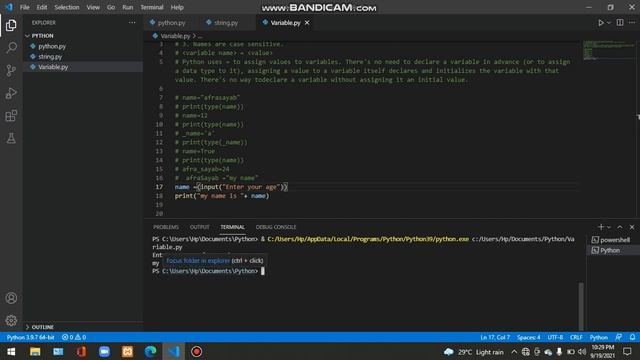The height and width of the screenshot is (360, 640).
Task: Open notifications bell in status bar
Action: coord(632,338)
